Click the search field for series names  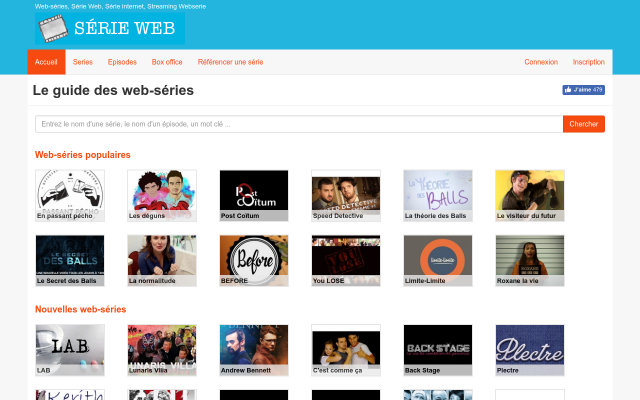tap(299, 124)
